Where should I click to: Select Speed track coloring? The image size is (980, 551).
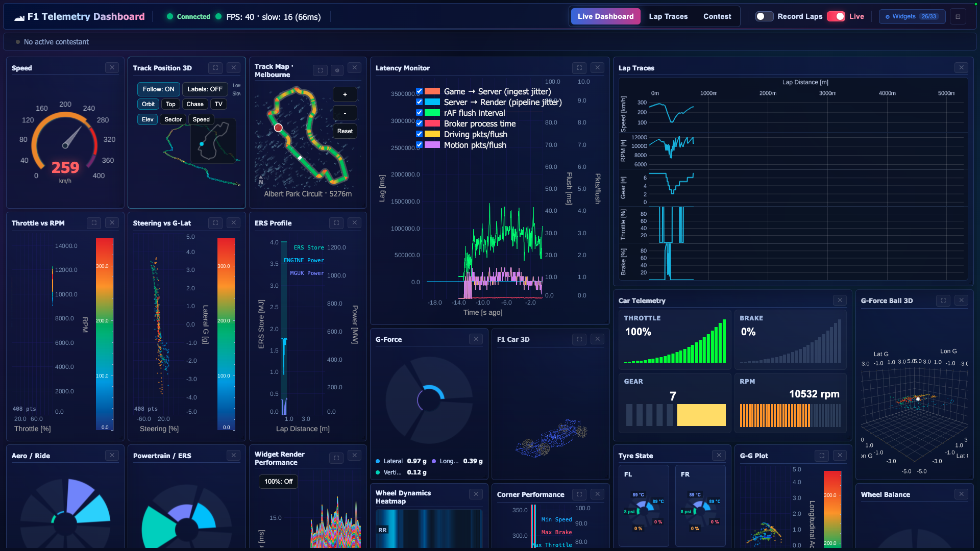201,119
